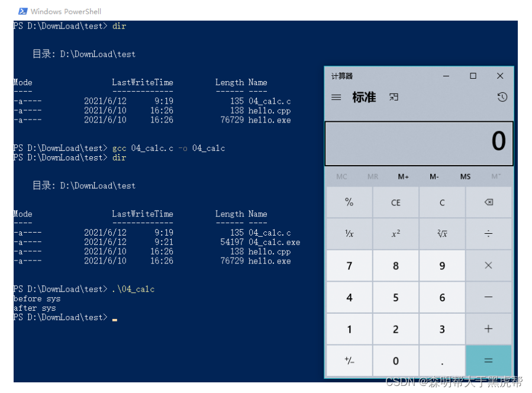
Task: Click the 9:21 time in second listing
Action: (164, 242)
